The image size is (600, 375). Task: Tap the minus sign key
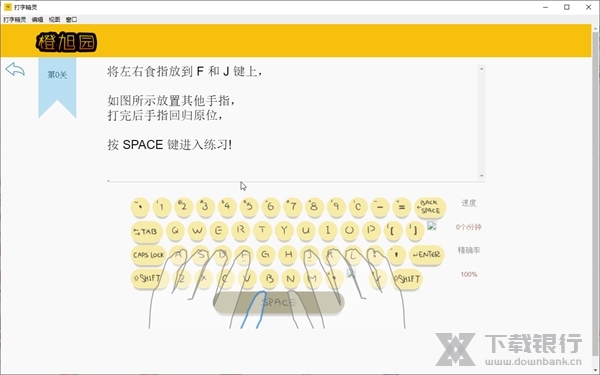tap(380, 207)
